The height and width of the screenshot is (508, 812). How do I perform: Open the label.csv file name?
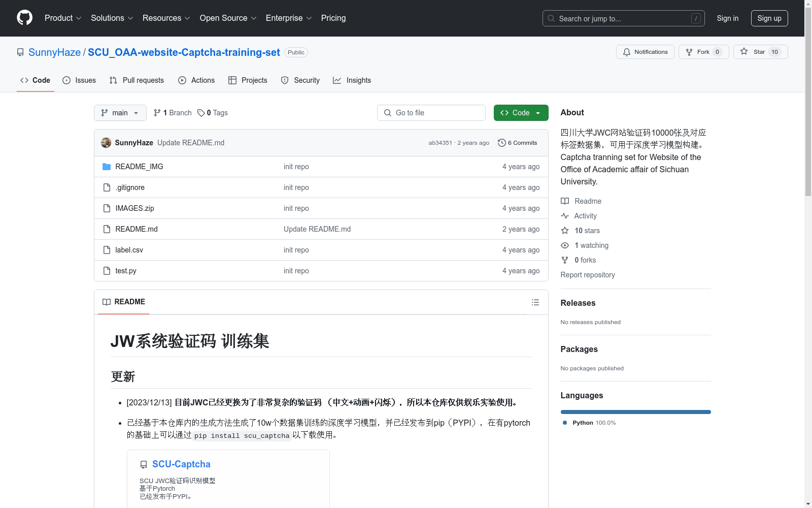129,250
